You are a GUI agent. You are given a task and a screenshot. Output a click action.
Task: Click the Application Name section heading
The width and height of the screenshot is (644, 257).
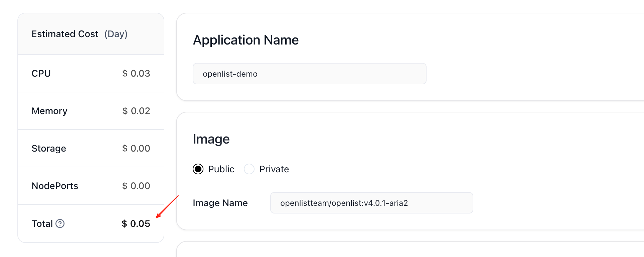click(x=246, y=40)
